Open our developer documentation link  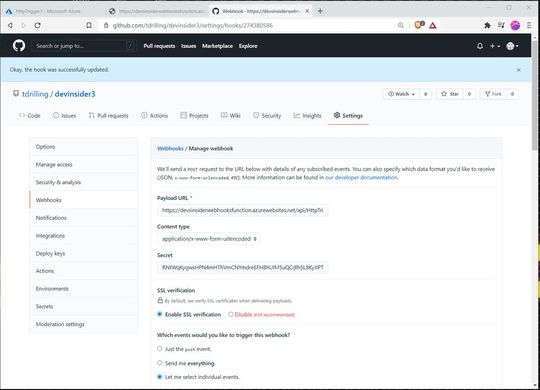coord(361,177)
